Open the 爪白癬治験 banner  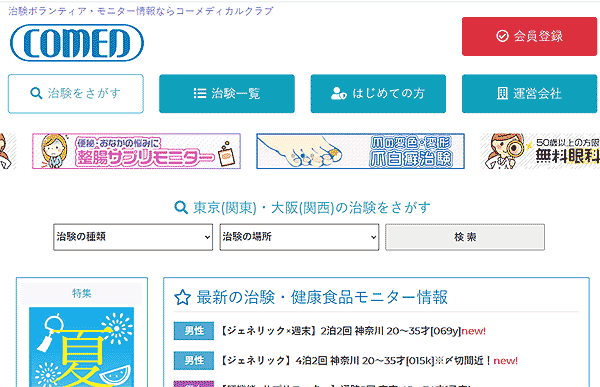point(360,151)
